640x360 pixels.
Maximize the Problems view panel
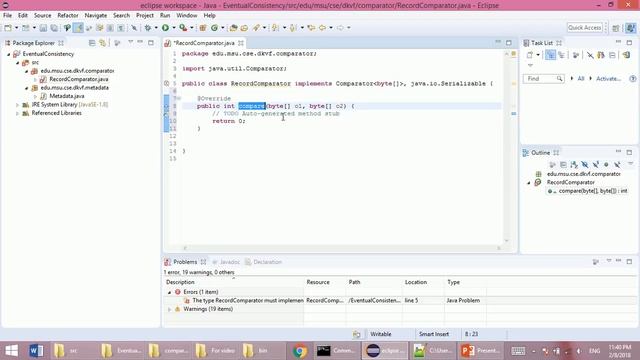629,261
